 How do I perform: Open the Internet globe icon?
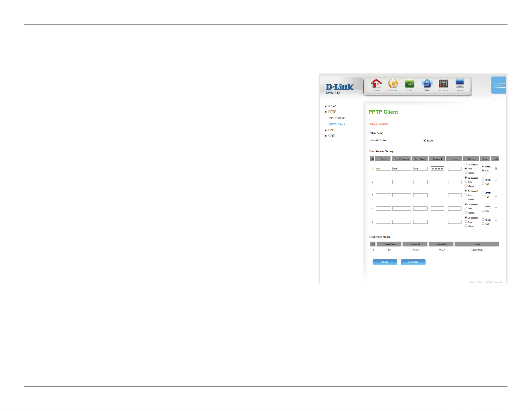[x=393, y=84]
